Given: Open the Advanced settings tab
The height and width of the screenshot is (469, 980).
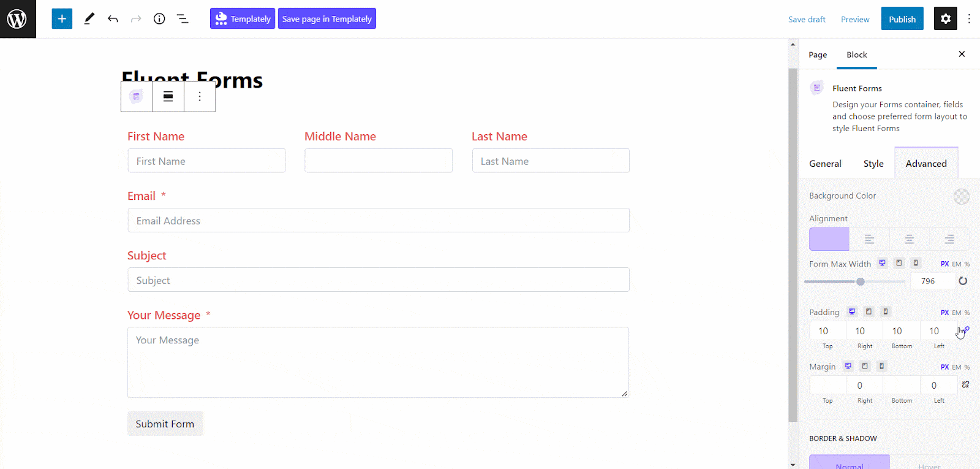Looking at the screenshot, I should click(926, 164).
